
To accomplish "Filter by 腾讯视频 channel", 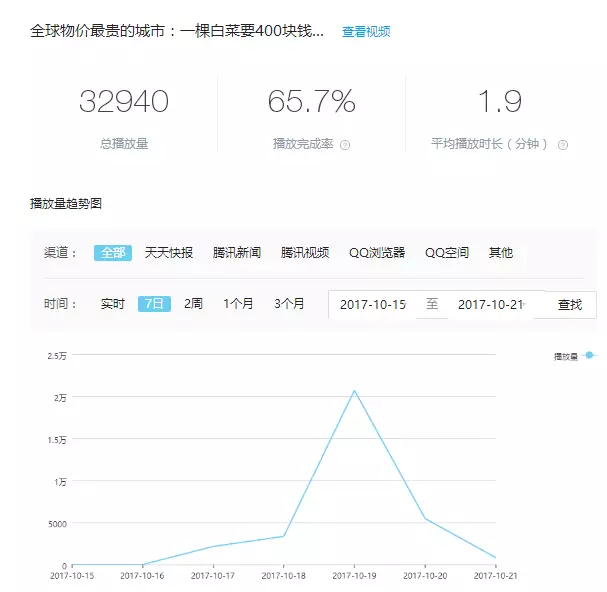I will click(x=305, y=253).
